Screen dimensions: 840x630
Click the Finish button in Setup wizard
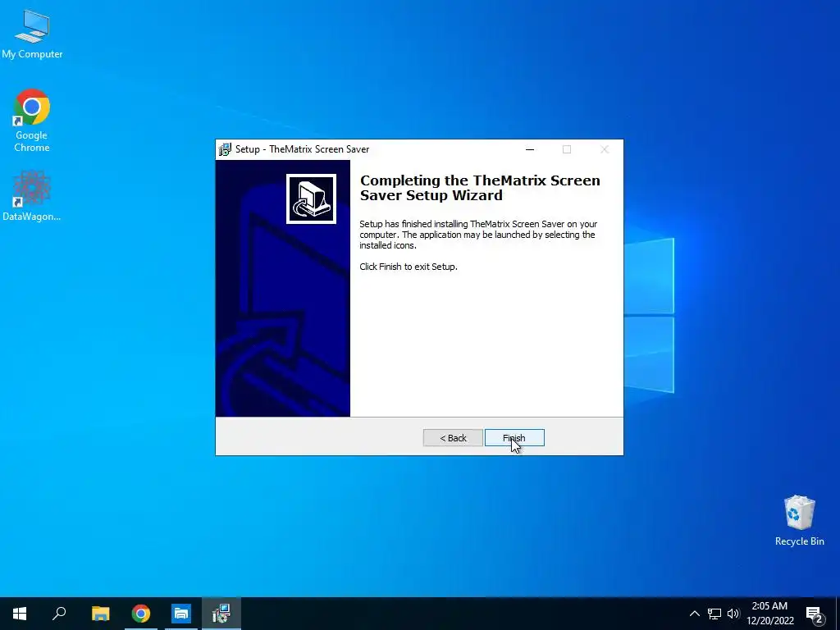(x=514, y=438)
